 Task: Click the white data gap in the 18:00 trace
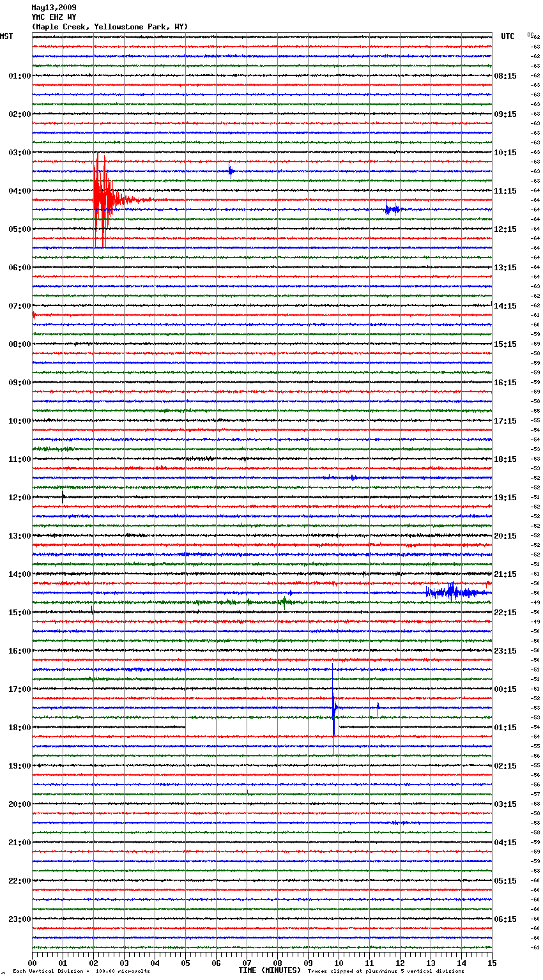point(262,727)
